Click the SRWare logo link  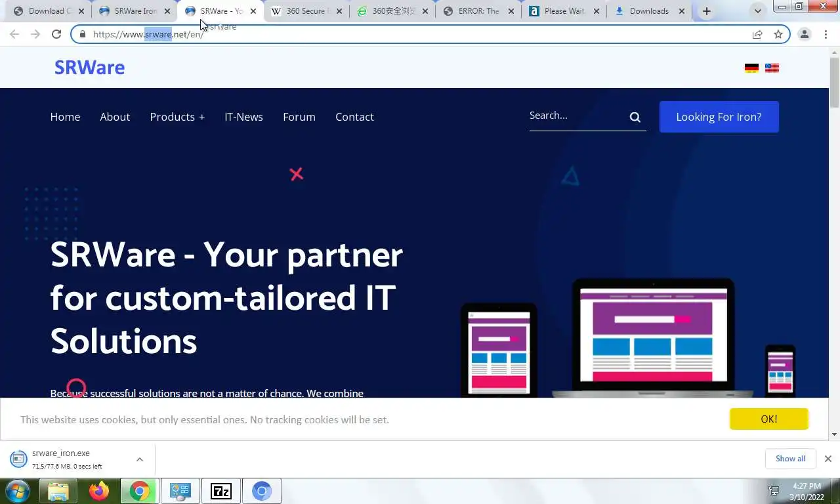point(89,68)
